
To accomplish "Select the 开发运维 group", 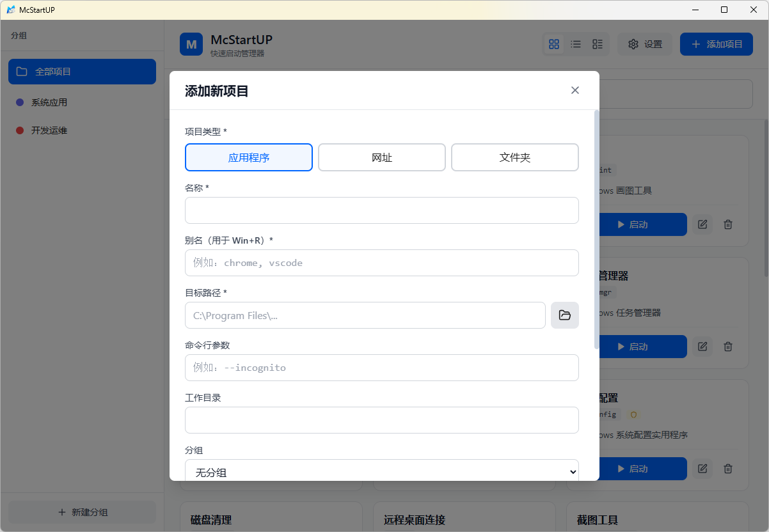I will click(x=82, y=130).
